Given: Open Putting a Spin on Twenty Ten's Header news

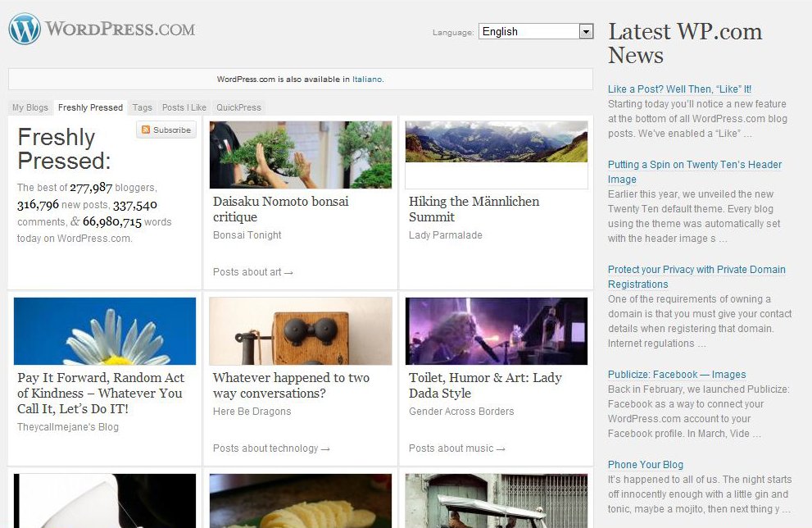Looking at the screenshot, I should tap(695, 171).
